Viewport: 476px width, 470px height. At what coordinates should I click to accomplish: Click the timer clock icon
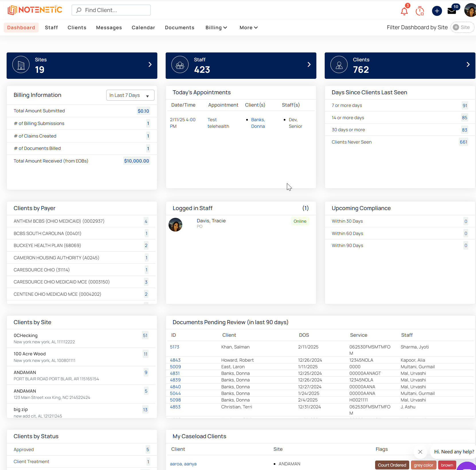(420, 11)
